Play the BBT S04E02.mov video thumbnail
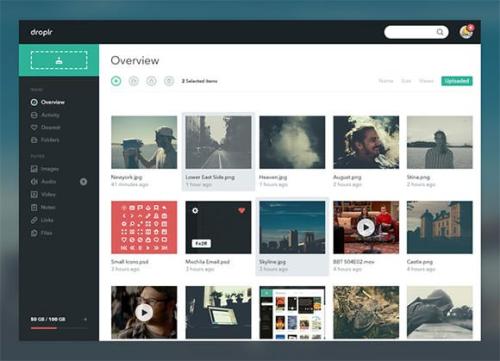This screenshot has height=361, width=500. click(x=366, y=227)
